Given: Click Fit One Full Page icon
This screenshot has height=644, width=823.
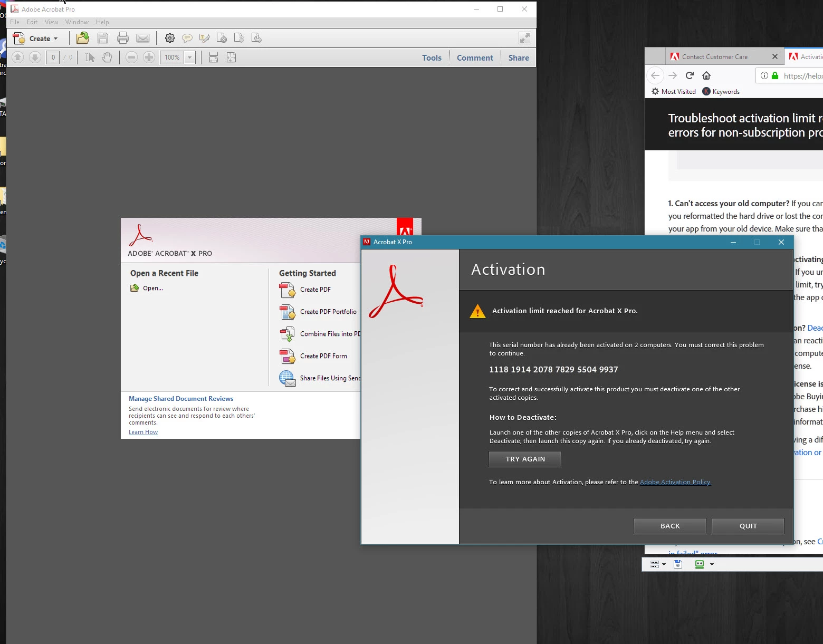Looking at the screenshot, I should 231,57.
